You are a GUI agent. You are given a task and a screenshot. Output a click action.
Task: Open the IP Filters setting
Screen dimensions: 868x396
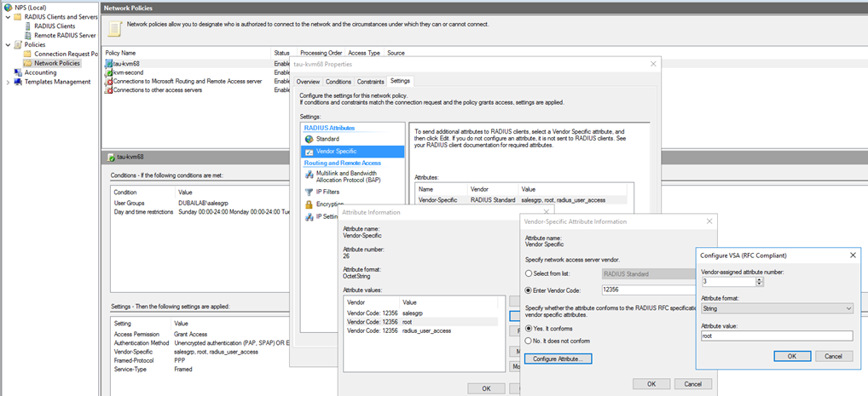330,192
